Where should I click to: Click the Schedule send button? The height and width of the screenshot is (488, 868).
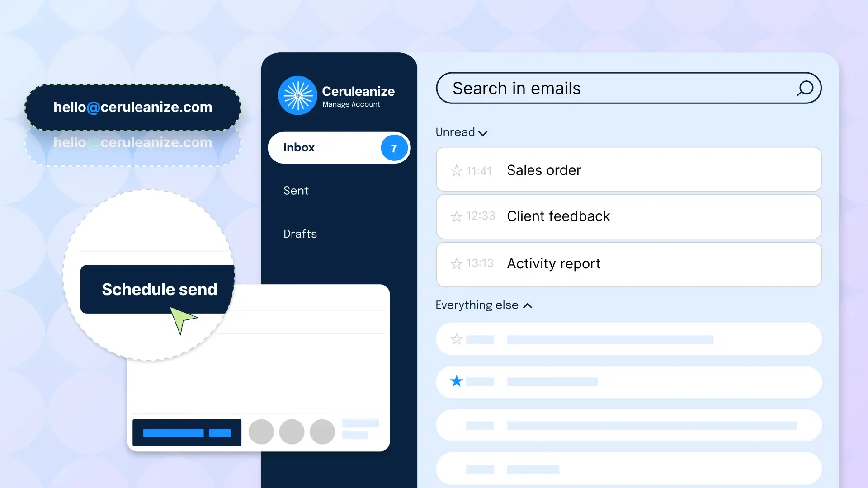coord(159,289)
